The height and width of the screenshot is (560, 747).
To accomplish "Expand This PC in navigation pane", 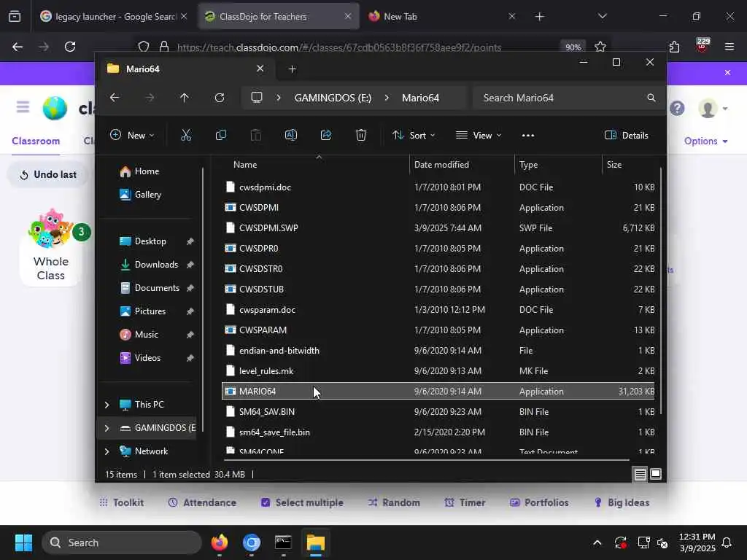I will click(107, 405).
